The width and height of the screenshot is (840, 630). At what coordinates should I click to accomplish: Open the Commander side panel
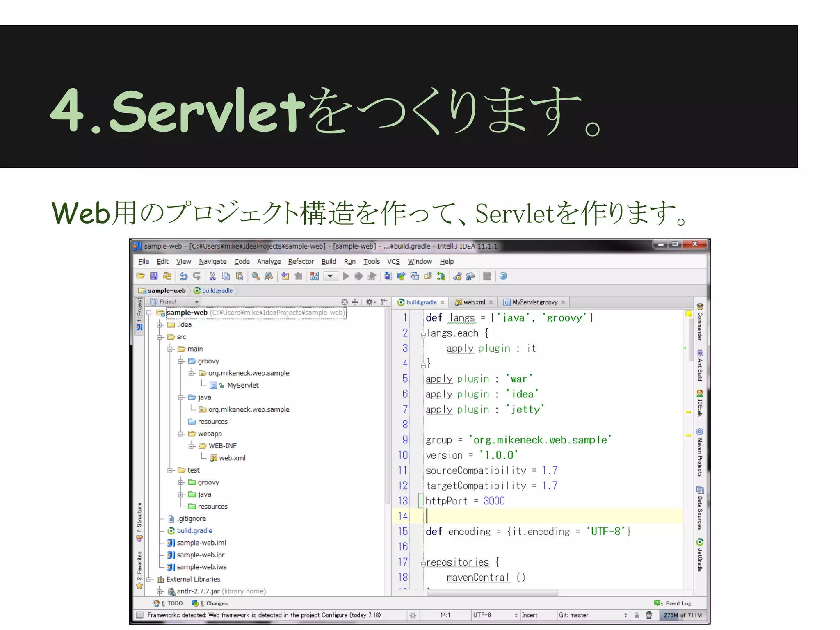(700, 322)
